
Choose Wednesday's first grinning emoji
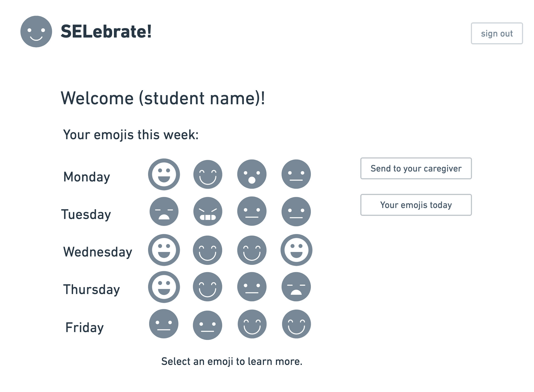click(x=164, y=250)
